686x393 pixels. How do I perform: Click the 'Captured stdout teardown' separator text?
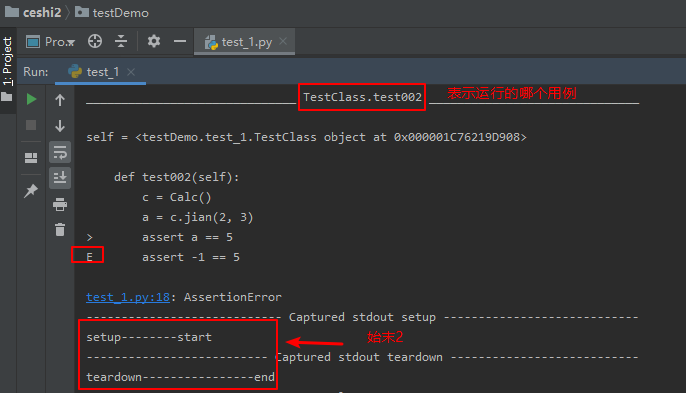coord(359,358)
